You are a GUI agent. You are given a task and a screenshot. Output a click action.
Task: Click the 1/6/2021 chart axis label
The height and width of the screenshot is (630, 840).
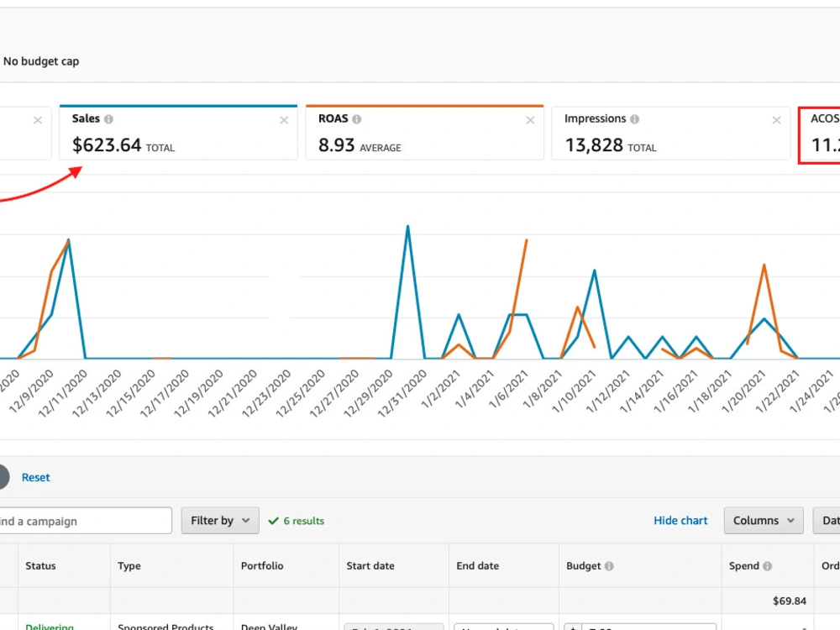509,389
